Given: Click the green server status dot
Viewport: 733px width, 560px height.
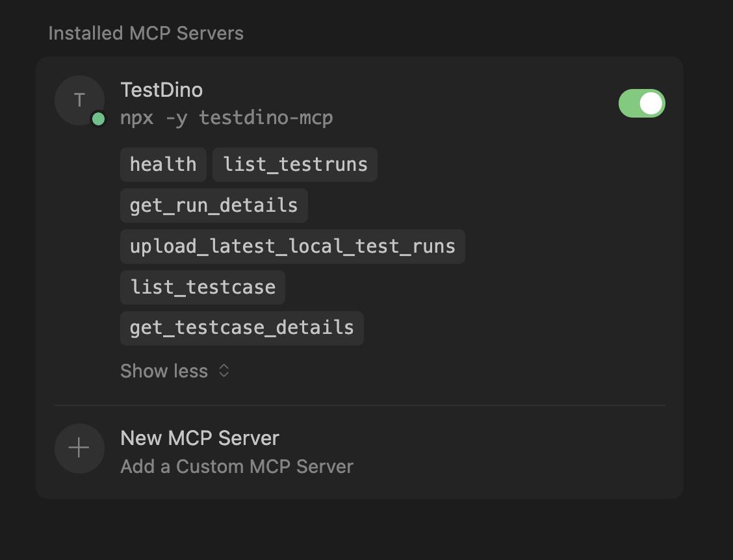Looking at the screenshot, I should coord(99,119).
